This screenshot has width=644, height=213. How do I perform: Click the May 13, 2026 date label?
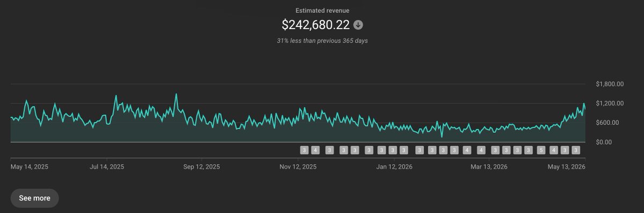click(566, 167)
